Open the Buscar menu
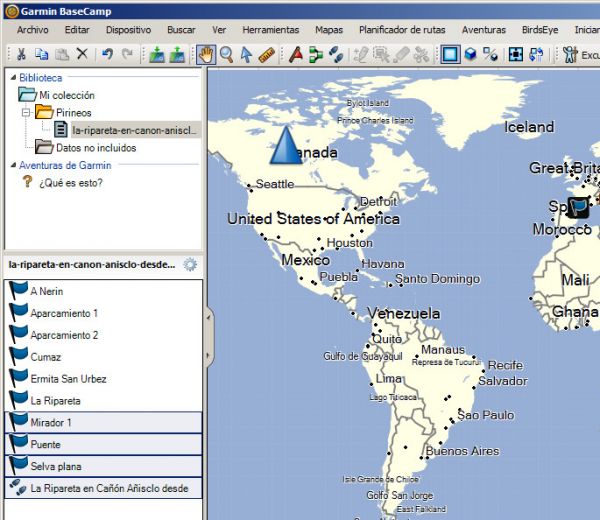 [x=181, y=30]
